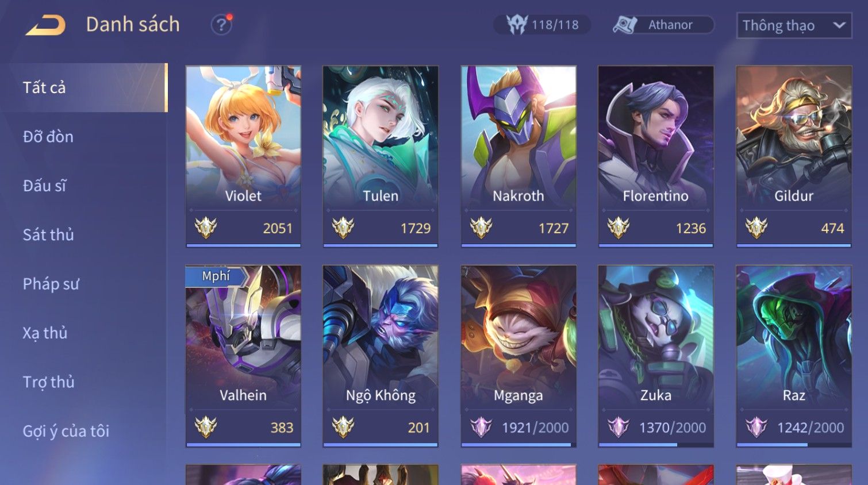Select the Tất cả category tab
The image size is (868, 485).
tap(84, 87)
